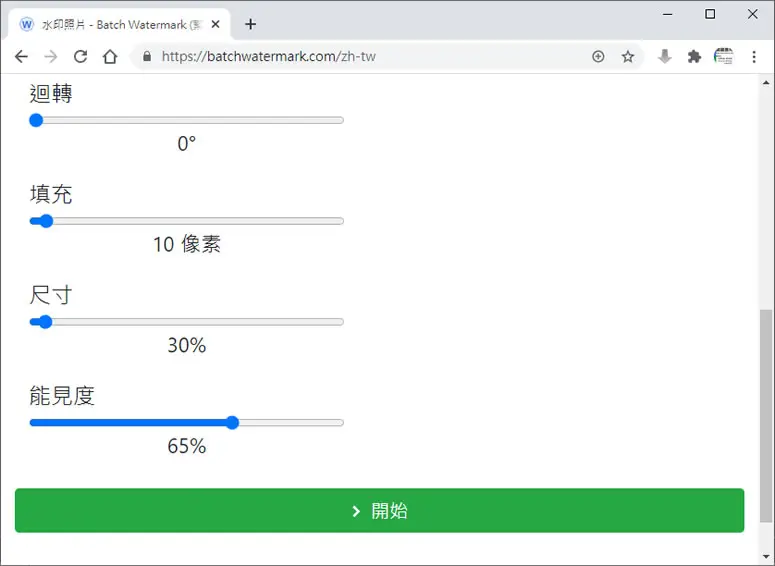
Task: Open a new browser tab
Action: coord(251,24)
